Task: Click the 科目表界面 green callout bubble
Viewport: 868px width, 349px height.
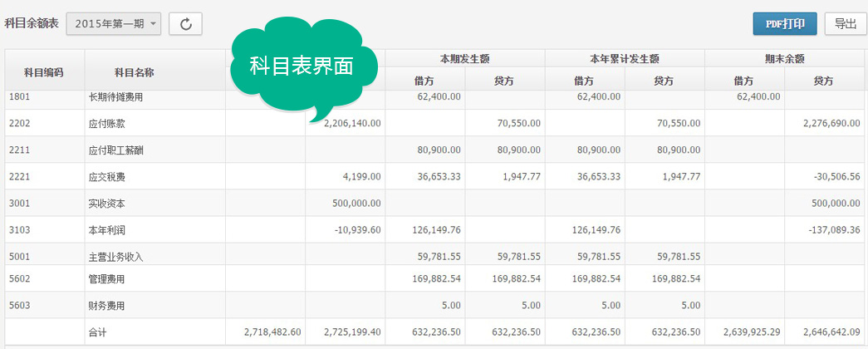Action: click(x=303, y=66)
